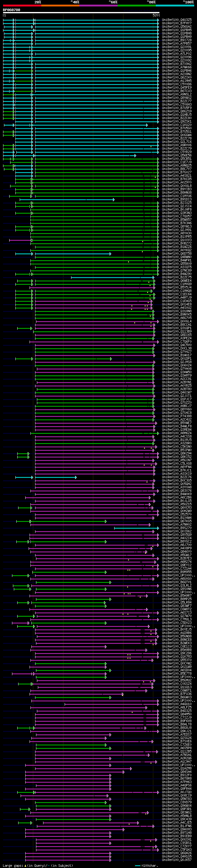Click the purple ~60% identity legend segment

tap(99, 6)
